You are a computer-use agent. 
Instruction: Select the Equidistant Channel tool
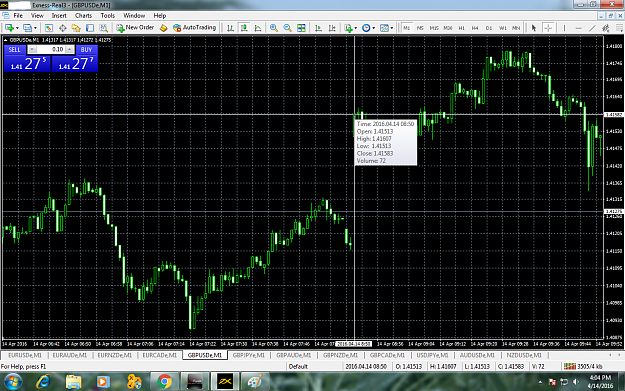[x=605, y=28]
